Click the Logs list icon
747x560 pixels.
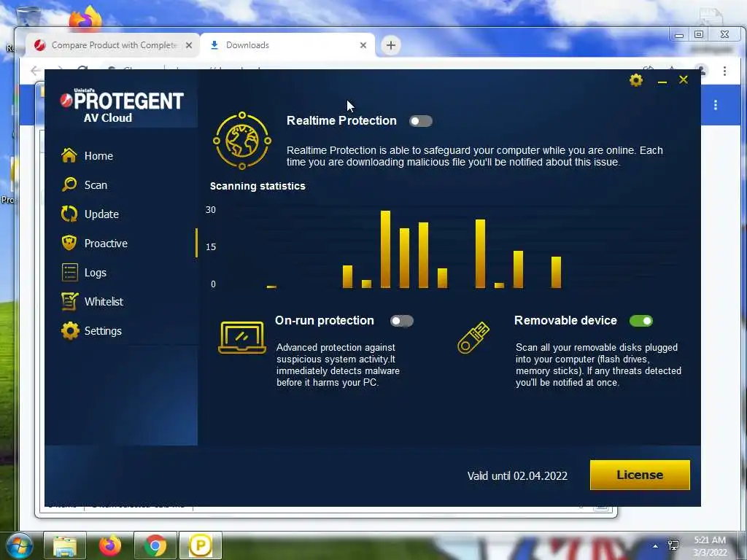tap(69, 273)
